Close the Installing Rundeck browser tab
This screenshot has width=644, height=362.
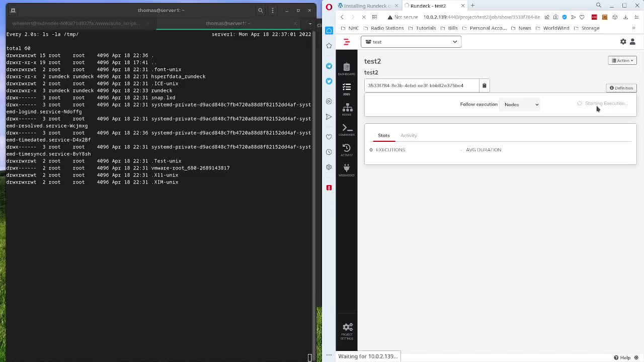tap(396, 6)
